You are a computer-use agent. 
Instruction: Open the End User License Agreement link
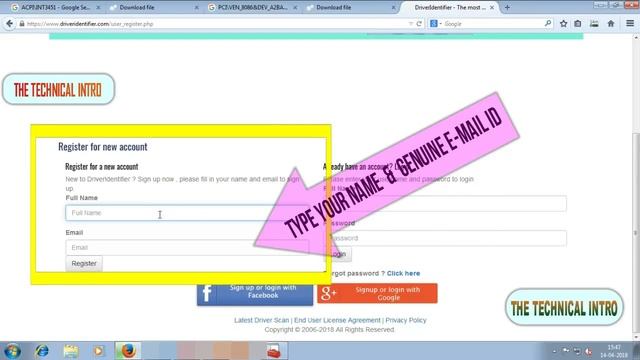click(x=337, y=320)
